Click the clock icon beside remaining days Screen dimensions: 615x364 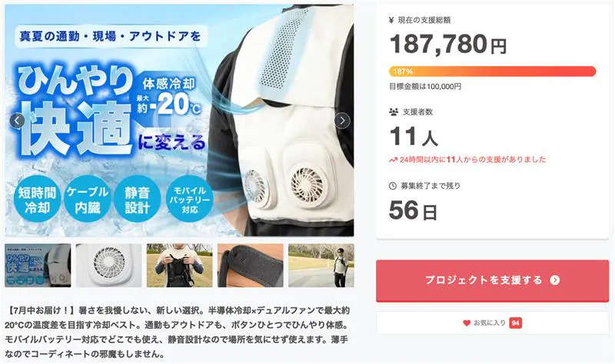click(x=393, y=186)
